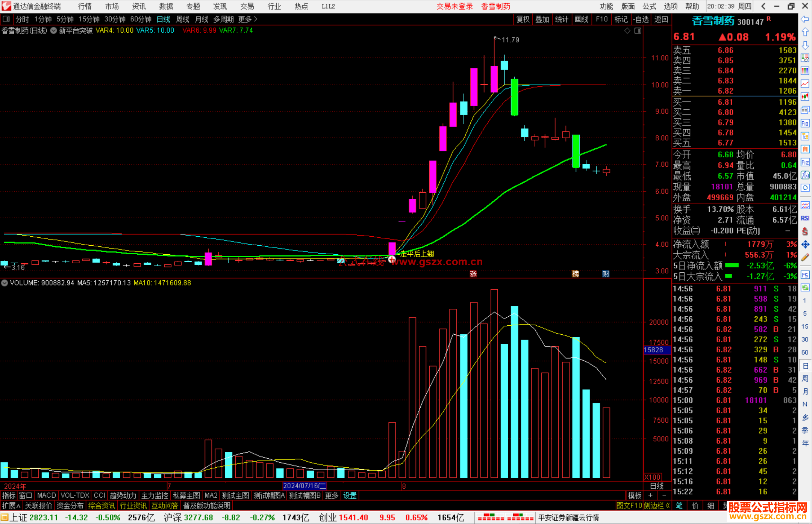Open the RSI indicator sidebar icon
Image resolution: width=812 pixels, height=524 pixels.
pyautogui.click(x=805, y=218)
